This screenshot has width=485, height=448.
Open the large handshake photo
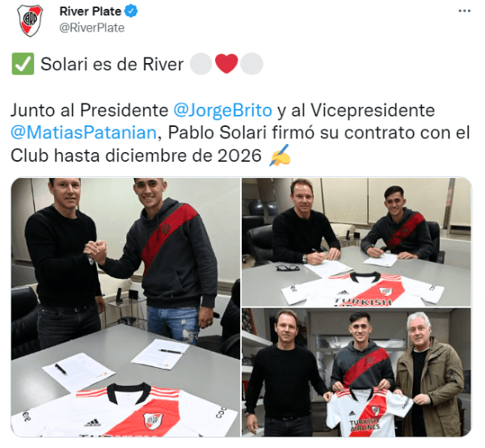125,307
